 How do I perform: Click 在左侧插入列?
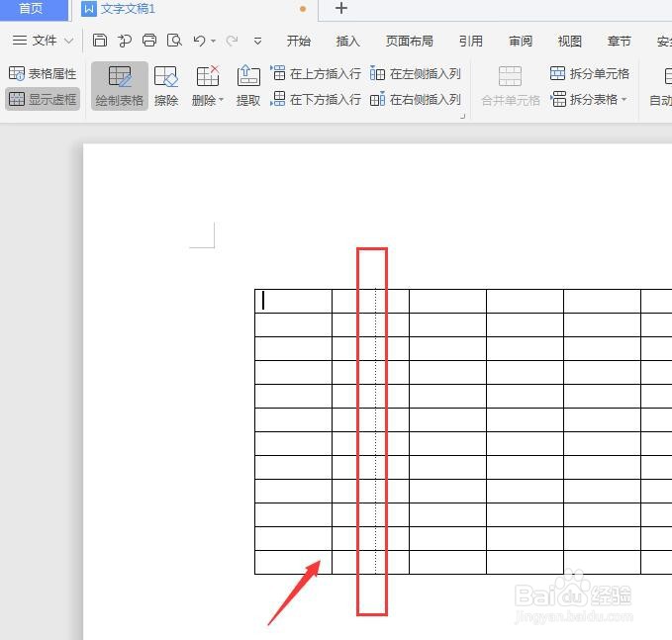pos(415,73)
